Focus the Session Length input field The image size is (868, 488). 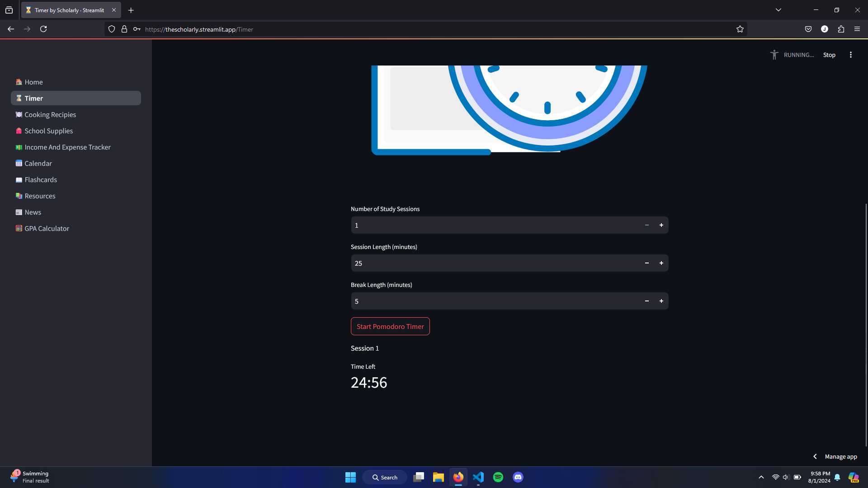(x=495, y=263)
